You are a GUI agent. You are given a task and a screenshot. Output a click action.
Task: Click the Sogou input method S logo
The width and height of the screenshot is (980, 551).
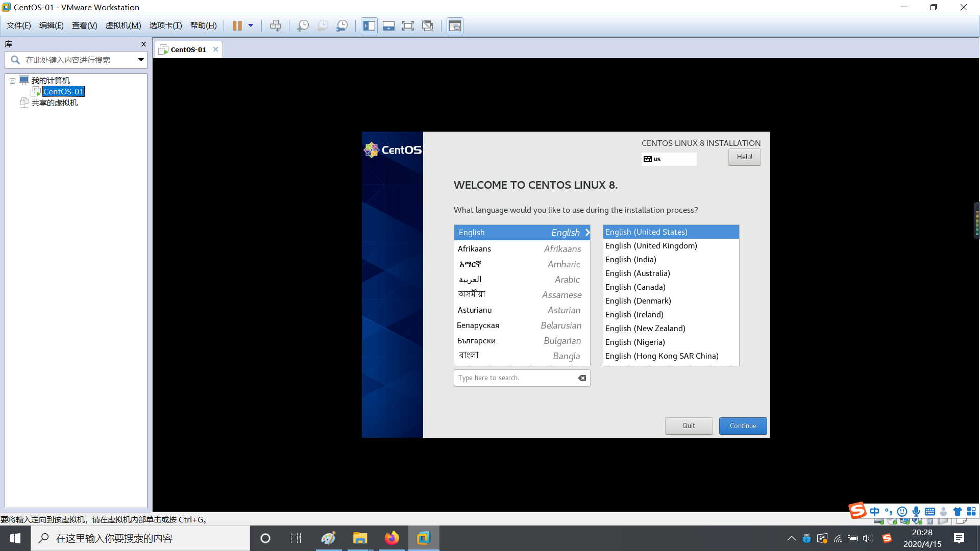[857, 510]
